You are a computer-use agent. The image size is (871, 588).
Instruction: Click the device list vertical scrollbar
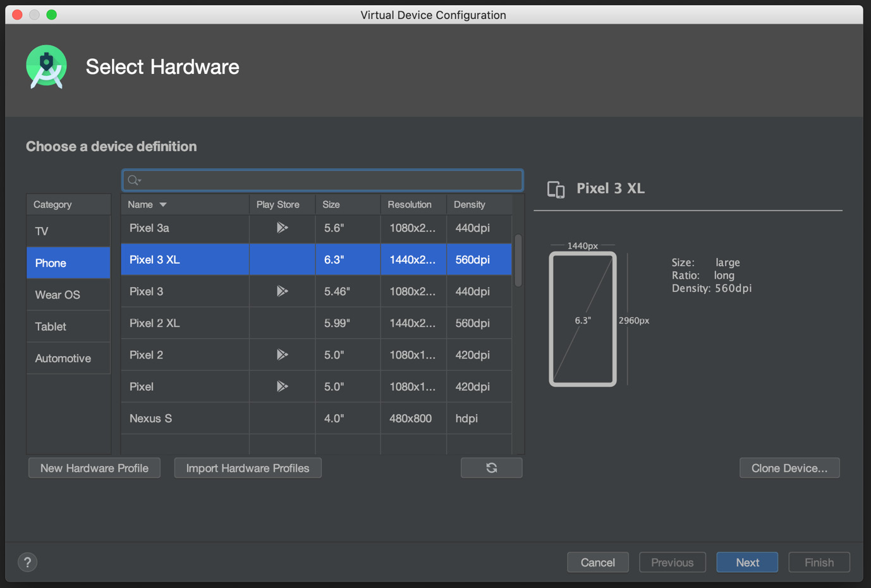point(518,260)
